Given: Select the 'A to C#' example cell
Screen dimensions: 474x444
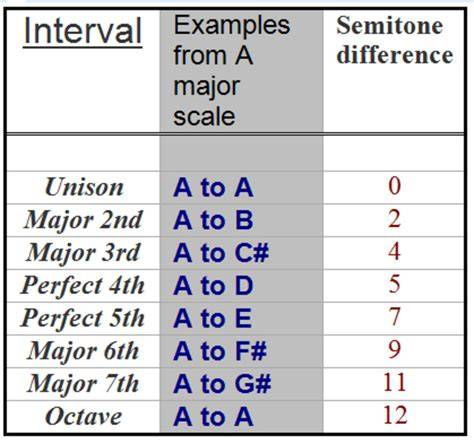Looking at the screenshot, I should coord(221,253).
